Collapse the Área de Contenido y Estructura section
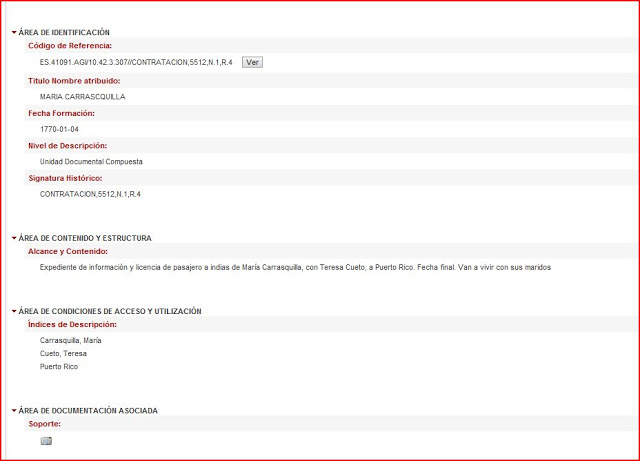Image resolution: width=640 pixels, height=461 pixels. point(14,238)
